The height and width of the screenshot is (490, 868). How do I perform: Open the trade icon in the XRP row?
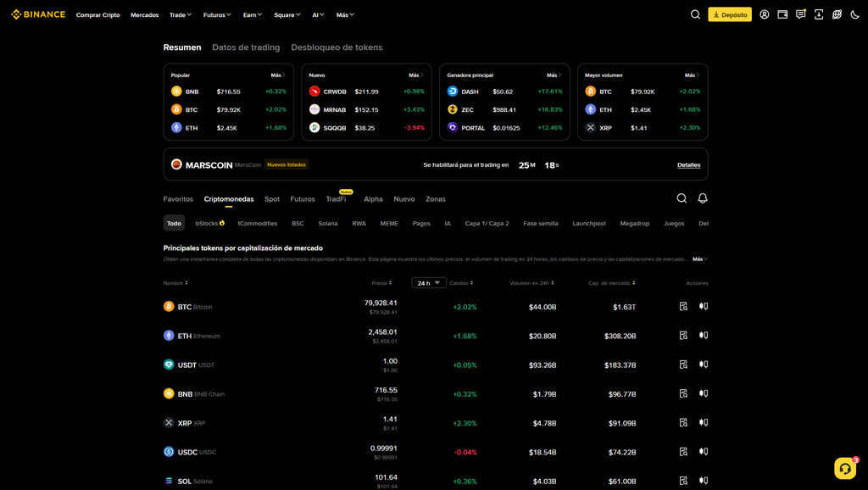coord(704,422)
